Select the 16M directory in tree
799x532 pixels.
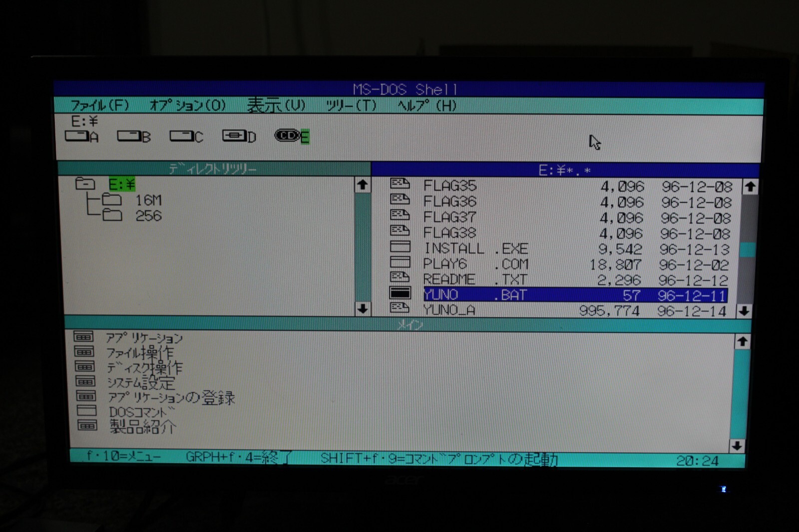(x=148, y=200)
